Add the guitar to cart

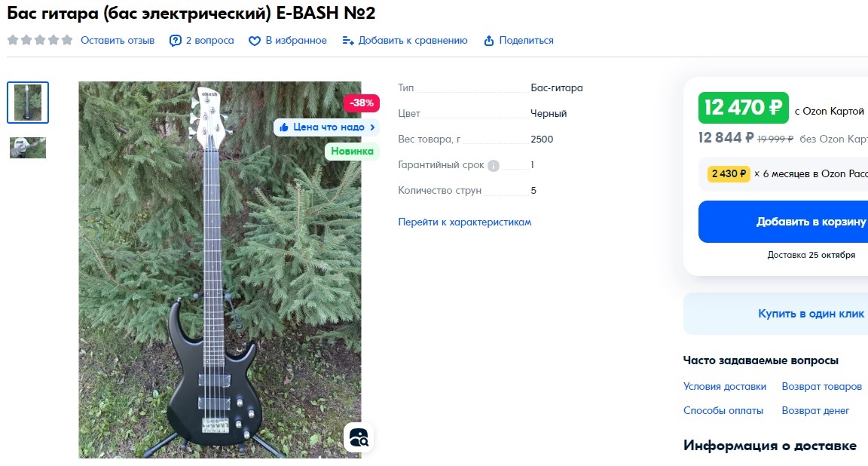[783, 222]
